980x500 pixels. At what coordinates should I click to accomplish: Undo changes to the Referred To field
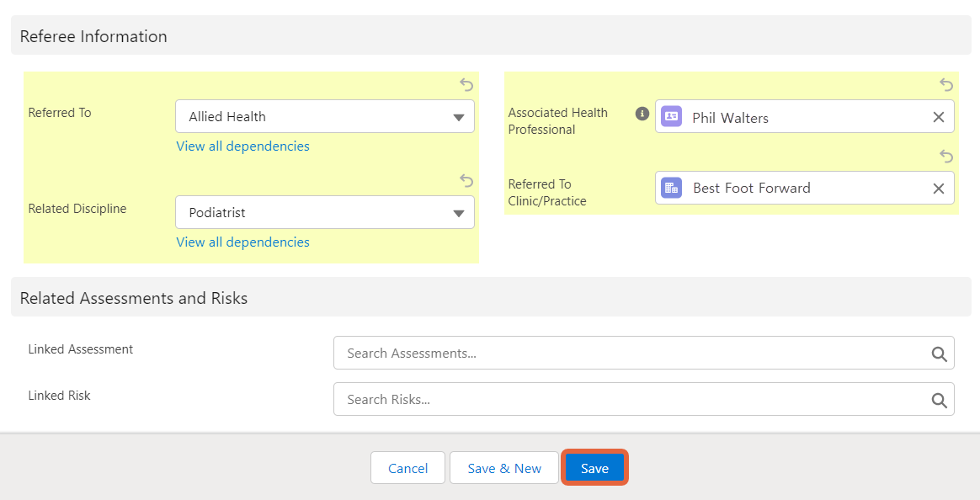[x=466, y=84]
